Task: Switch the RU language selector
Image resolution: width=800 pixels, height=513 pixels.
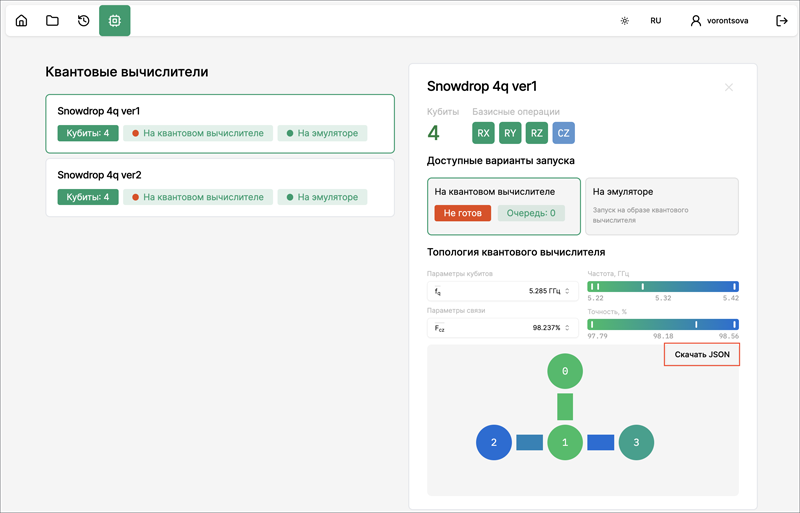Action: [655, 21]
